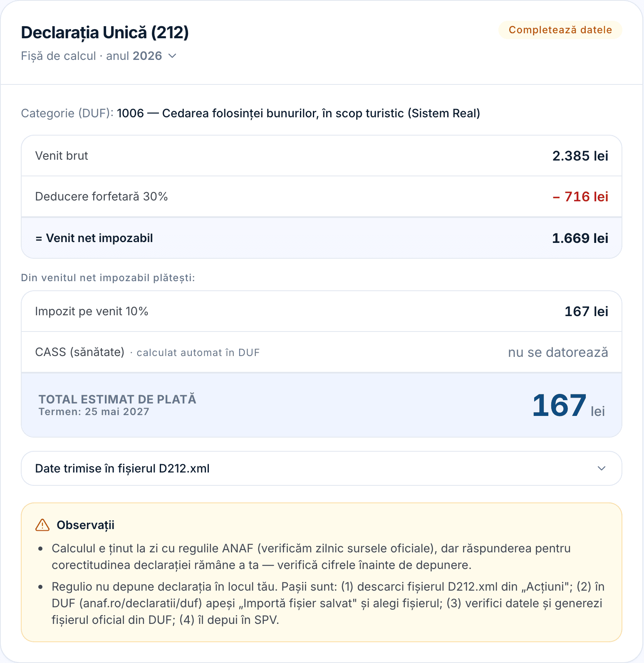Viewport: 644px width, 663px height.
Task: Click the deduction value – 716 lei
Action: pos(580,196)
